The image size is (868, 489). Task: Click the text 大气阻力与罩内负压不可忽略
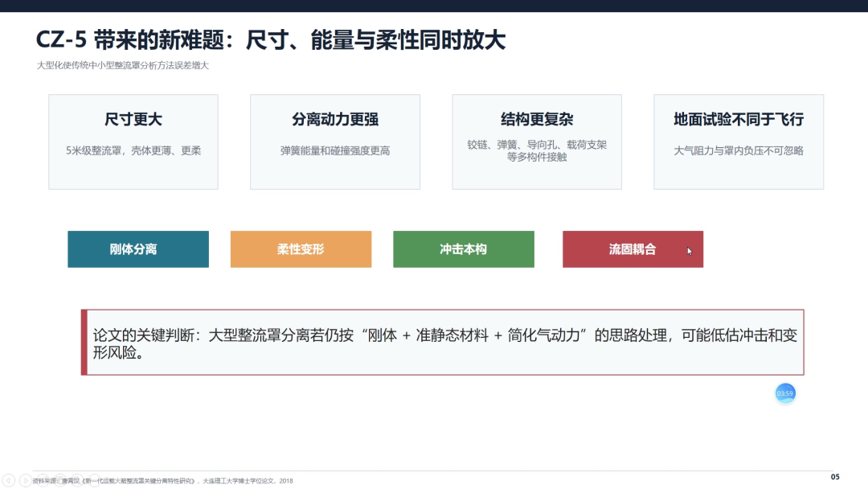coord(739,150)
